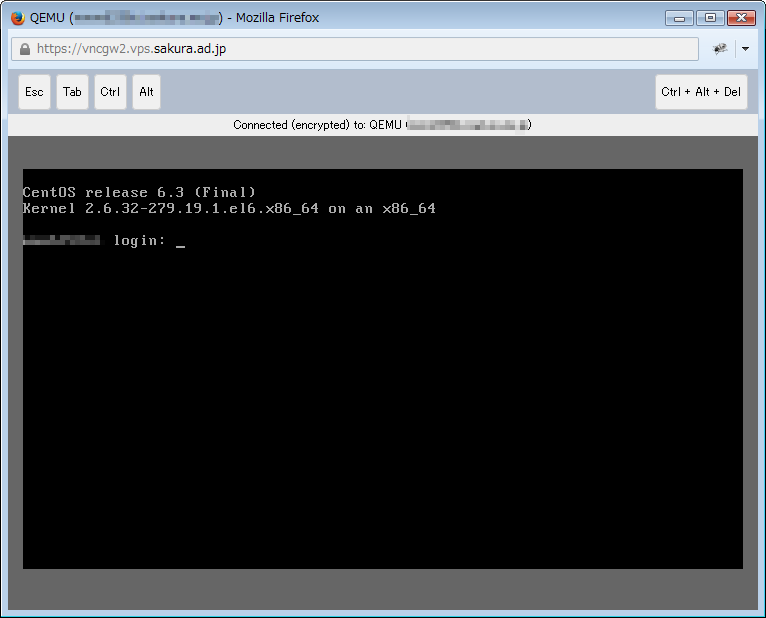Maximize the Firefox window
Viewport: 766px width, 618px height.
(710, 18)
